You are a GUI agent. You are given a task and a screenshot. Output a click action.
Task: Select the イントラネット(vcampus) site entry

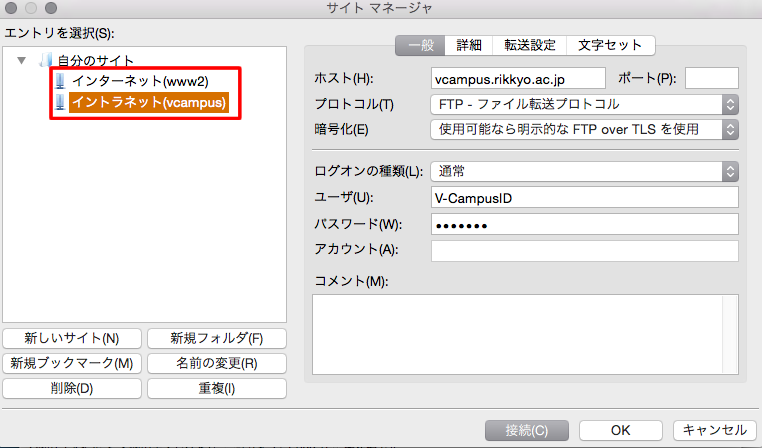(149, 102)
